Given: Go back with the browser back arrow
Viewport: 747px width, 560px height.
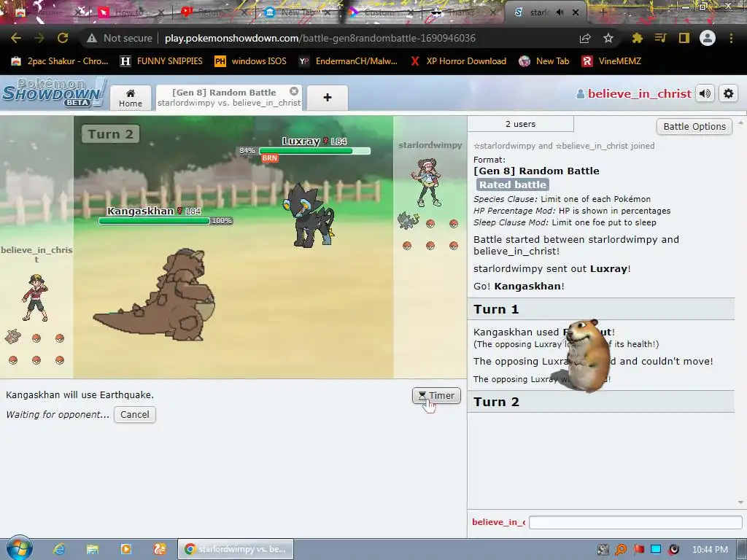Looking at the screenshot, I should 16,38.
